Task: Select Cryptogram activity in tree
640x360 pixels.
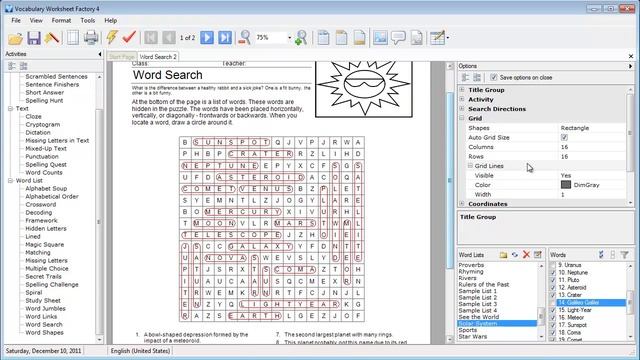Action: [42, 124]
